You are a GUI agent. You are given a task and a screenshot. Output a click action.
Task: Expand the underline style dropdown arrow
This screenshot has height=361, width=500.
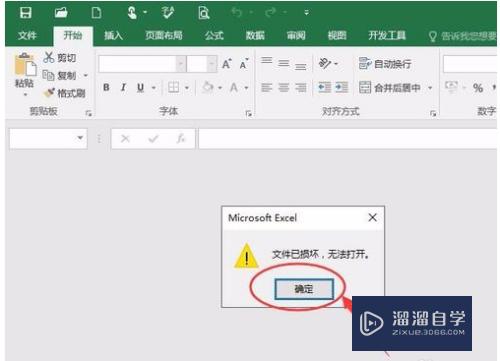point(153,88)
